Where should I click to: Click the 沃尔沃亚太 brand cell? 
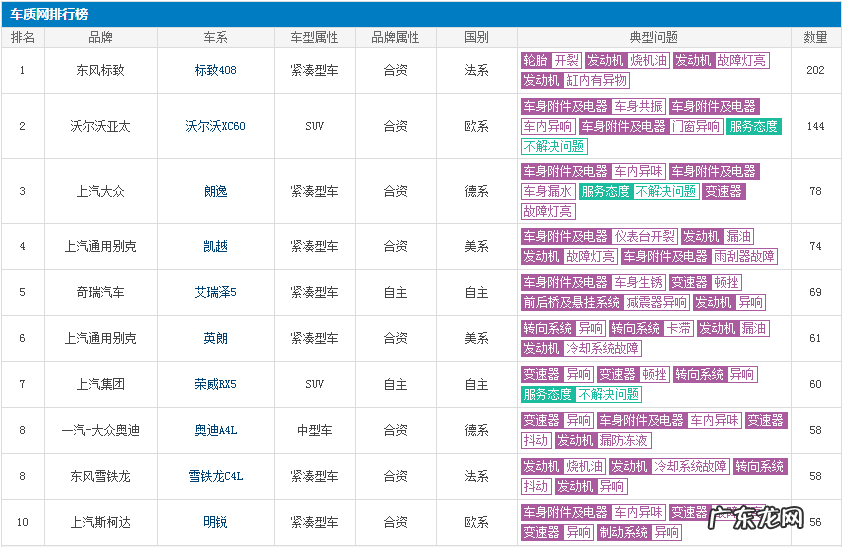[x=100, y=126]
